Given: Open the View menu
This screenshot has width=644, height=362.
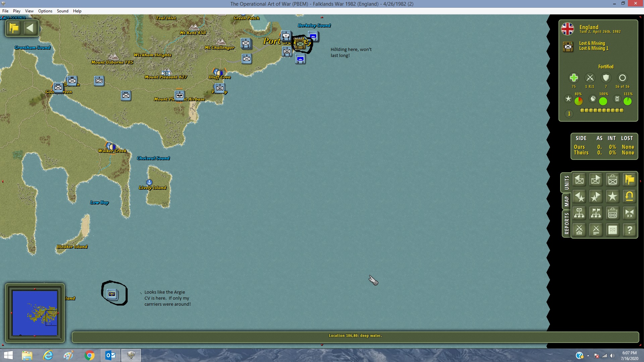Looking at the screenshot, I should click(29, 11).
